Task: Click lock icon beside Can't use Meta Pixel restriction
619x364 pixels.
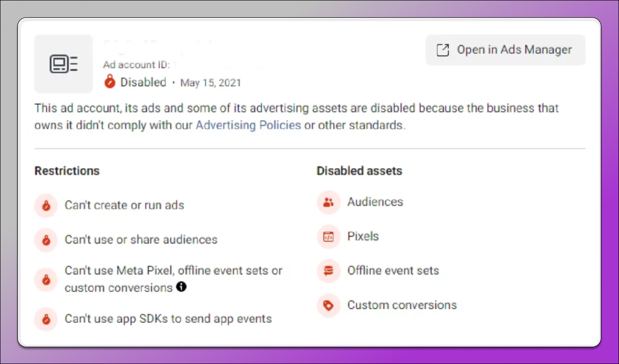Action: tap(46, 280)
